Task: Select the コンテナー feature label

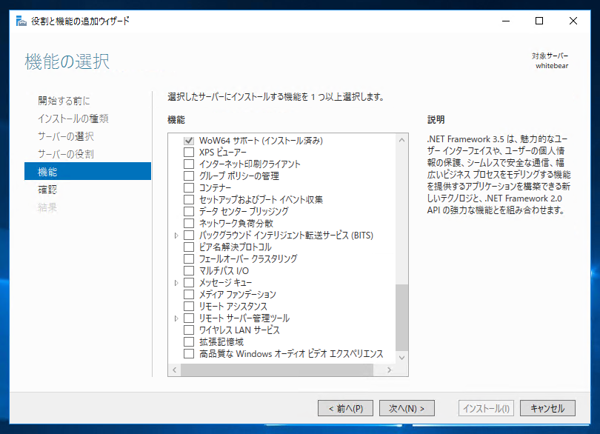Action: point(215,188)
